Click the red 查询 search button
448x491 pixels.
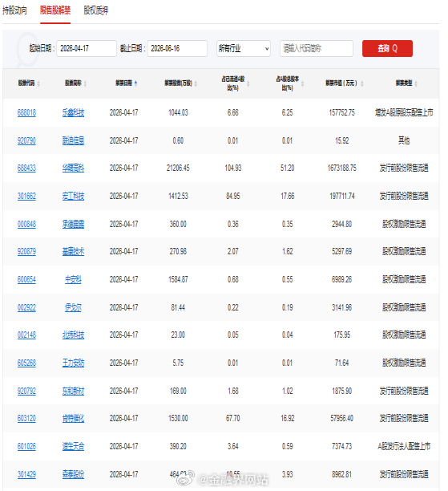(x=387, y=48)
